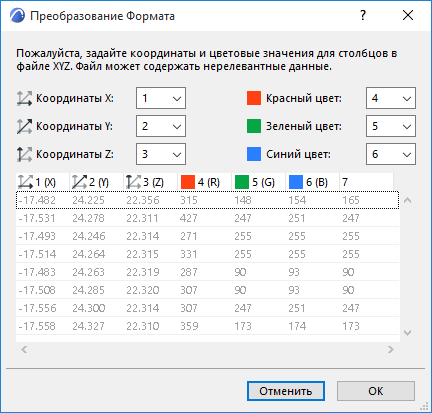The height and width of the screenshot is (413, 432).
Task: Confirm with the OK button
Action: [x=376, y=391]
